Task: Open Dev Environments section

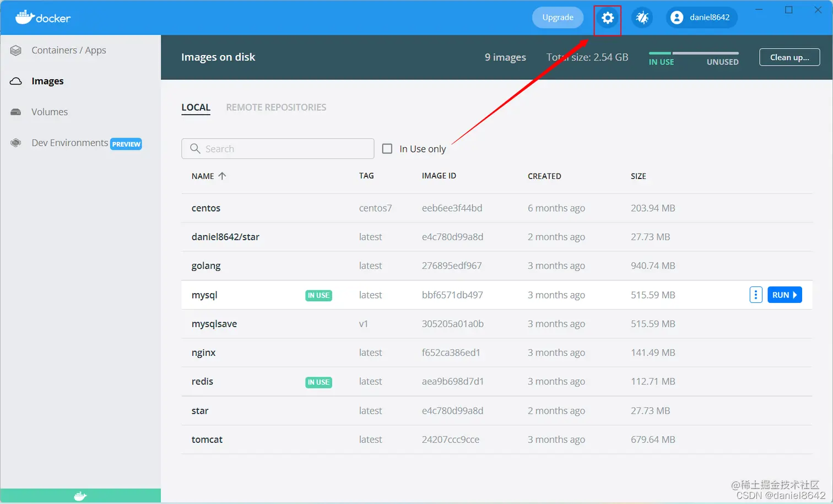Action: [70, 143]
